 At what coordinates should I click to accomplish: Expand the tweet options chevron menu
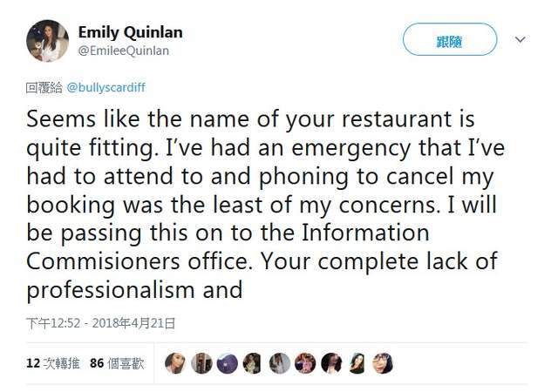click(521, 40)
